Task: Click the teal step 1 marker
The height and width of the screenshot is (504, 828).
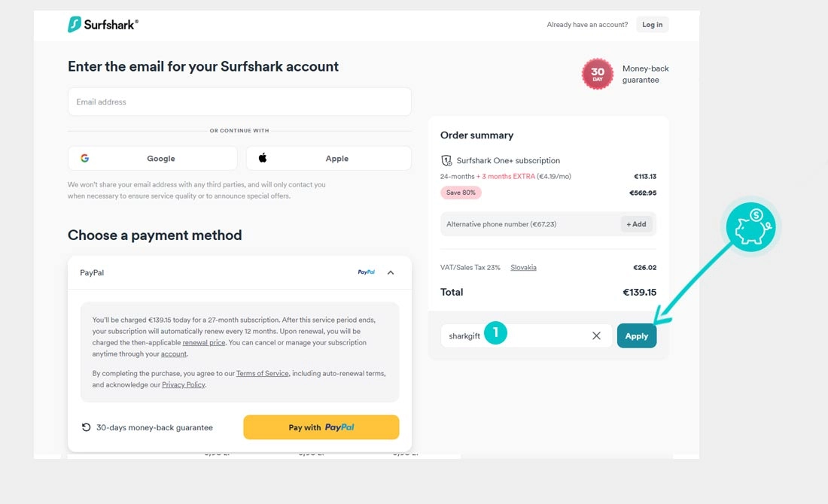Action: 495,333
